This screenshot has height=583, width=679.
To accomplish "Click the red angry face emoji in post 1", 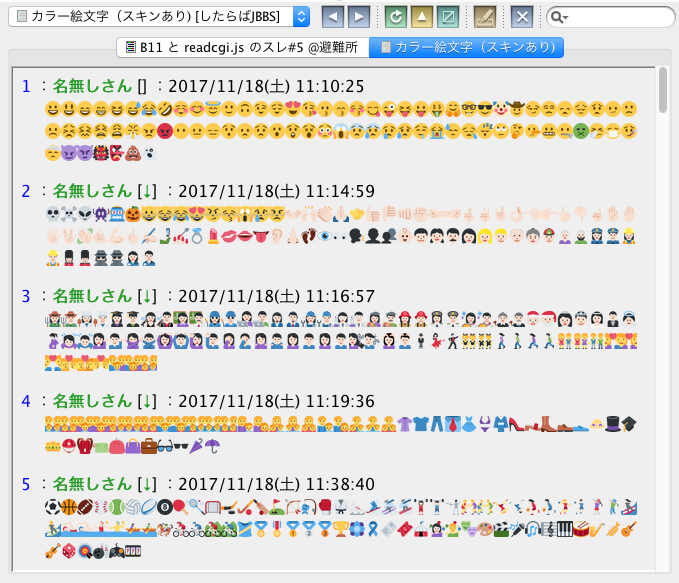I will coord(165,131).
